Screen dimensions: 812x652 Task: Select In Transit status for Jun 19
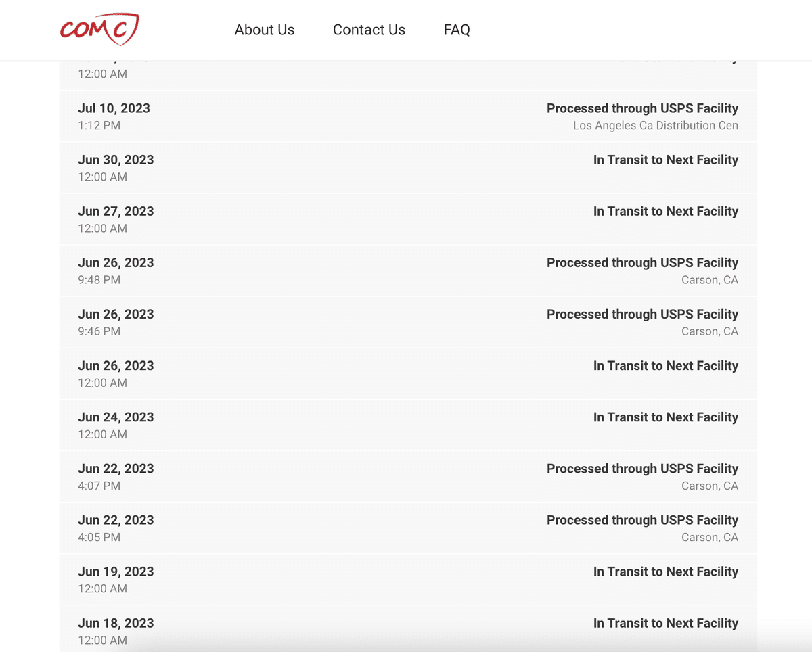(666, 572)
